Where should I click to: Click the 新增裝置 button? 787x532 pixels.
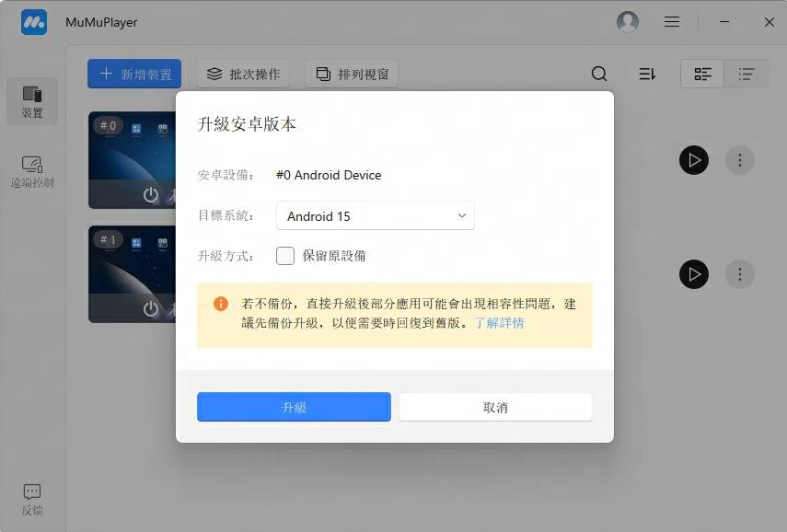pos(134,74)
